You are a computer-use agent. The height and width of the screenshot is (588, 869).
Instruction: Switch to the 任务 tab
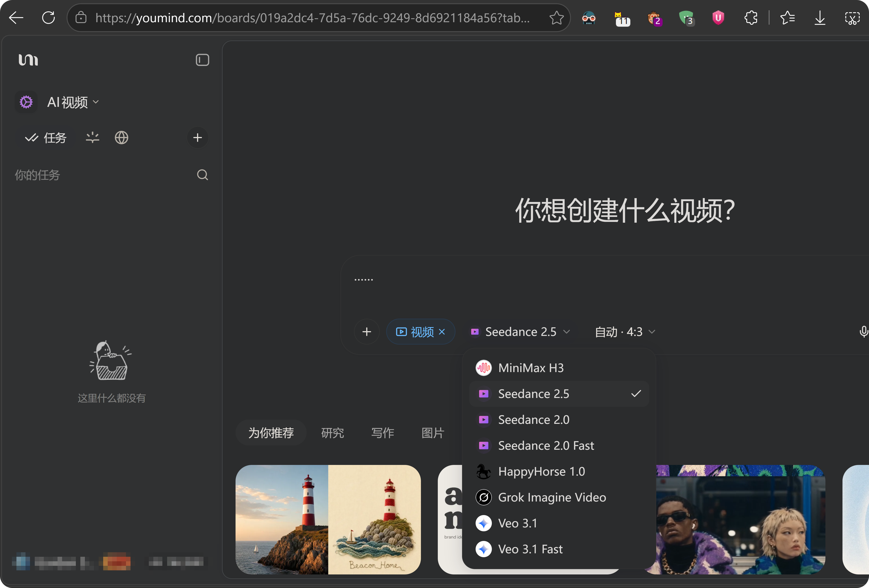point(46,138)
